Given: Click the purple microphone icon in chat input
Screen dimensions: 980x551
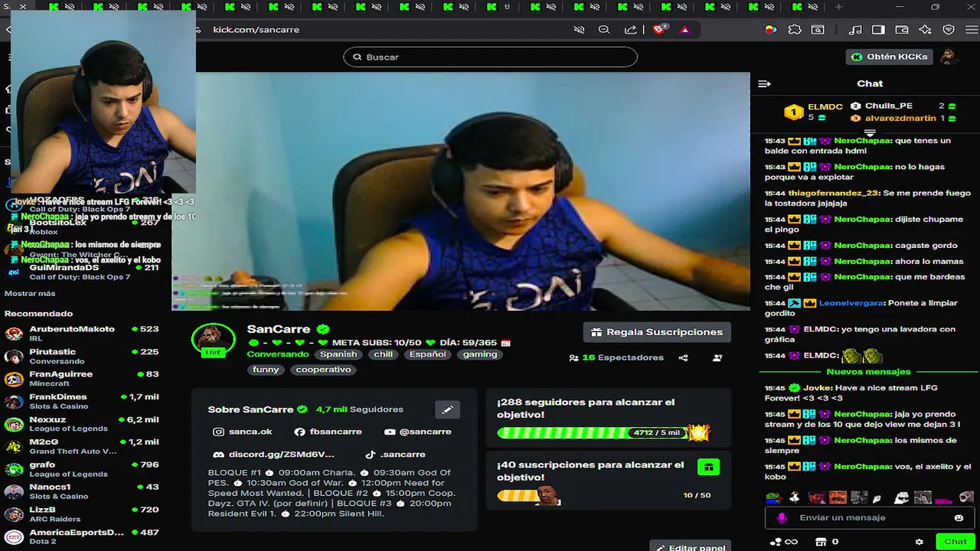Looking at the screenshot, I should [782, 518].
